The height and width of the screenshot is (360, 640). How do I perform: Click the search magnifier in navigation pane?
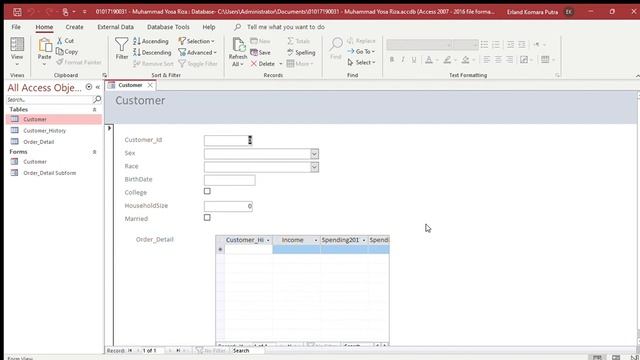pyautogui.click(x=97, y=99)
